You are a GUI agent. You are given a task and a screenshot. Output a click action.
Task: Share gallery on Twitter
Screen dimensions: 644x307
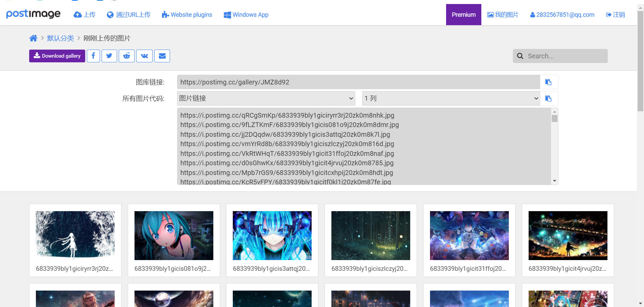(x=109, y=56)
